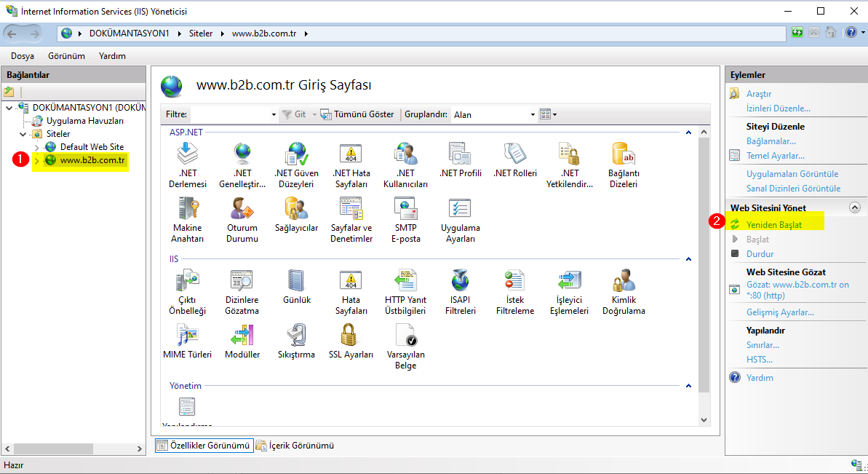Open Varsayılan Belge feature
The height and width of the screenshot is (474, 868).
click(x=405, y=347)
